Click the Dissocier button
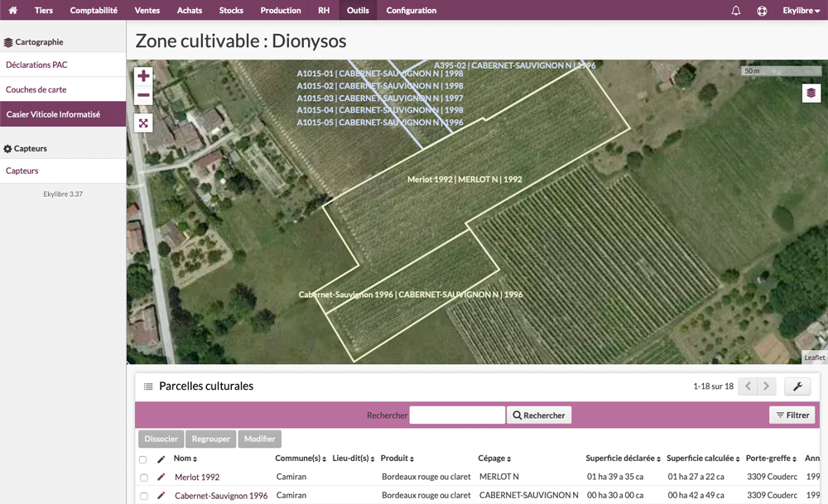This screenshot has height=504, width=828. pos(161,439)
